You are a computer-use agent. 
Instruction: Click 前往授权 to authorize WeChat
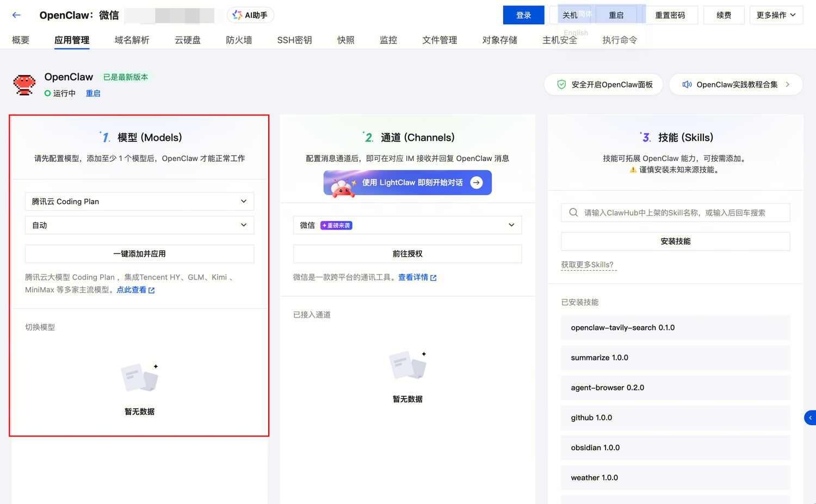point(407,254)
